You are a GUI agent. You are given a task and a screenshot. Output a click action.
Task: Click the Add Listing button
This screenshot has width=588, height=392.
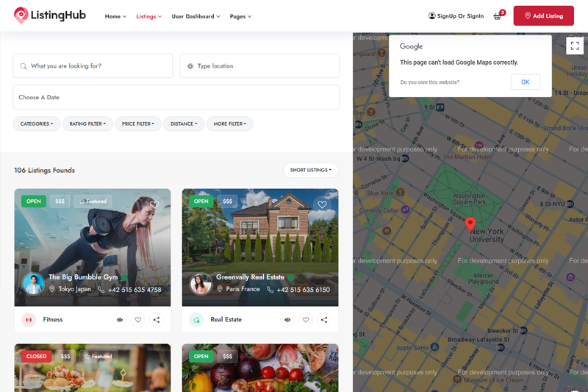click(x=543, y=15)
